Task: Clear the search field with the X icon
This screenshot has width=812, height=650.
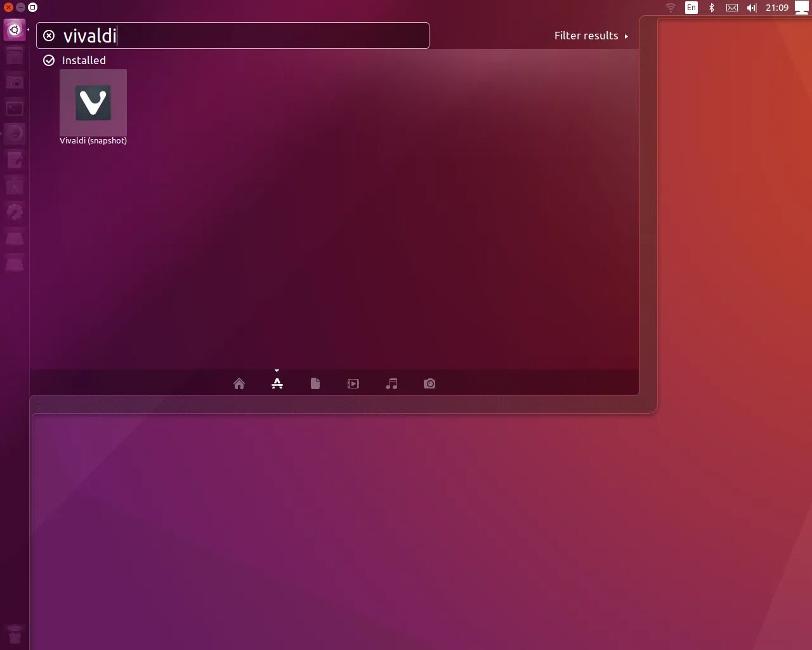Action: coord(49,36)
